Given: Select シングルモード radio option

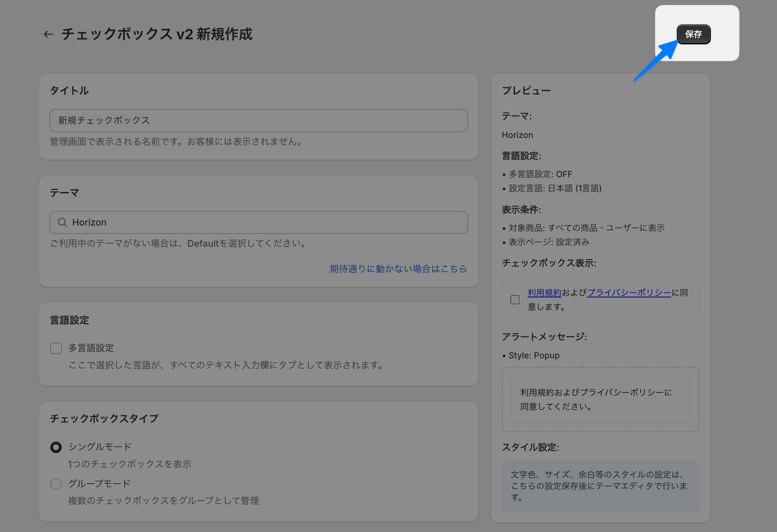Looking at the screenshot, I should 56,447.
